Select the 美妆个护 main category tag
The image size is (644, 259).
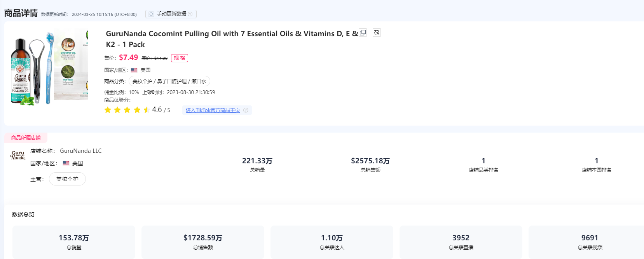pyautogui.click(x=67, y=179)
